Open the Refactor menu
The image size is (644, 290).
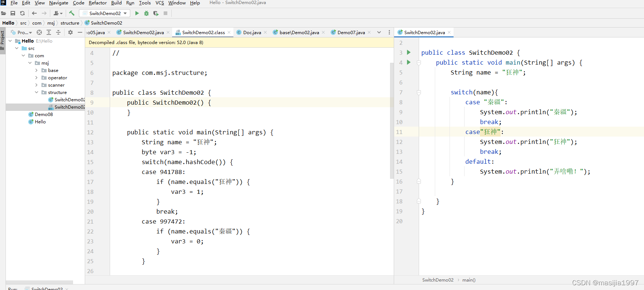coord(98,3)
